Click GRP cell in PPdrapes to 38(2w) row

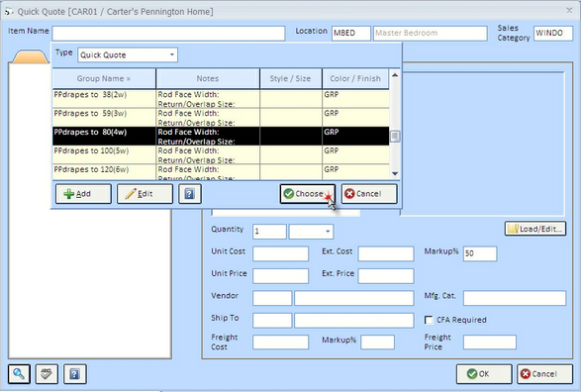pos(355,99)
